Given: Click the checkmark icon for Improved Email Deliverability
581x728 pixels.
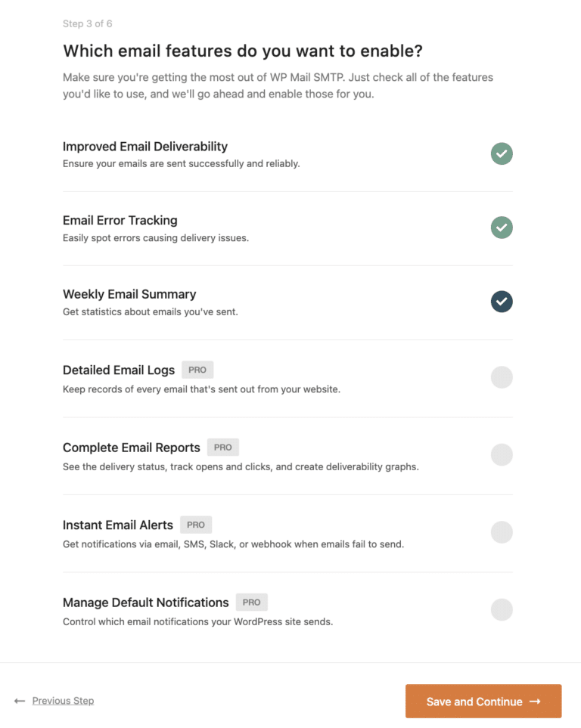Looking at the screenshot, I should click(502, 153).
